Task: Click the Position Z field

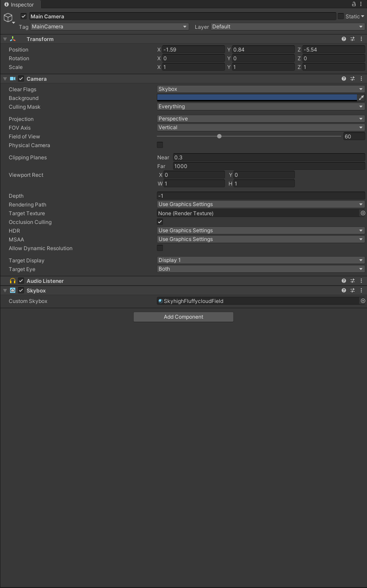Action: pyautogui.click(x=334, y=49)
